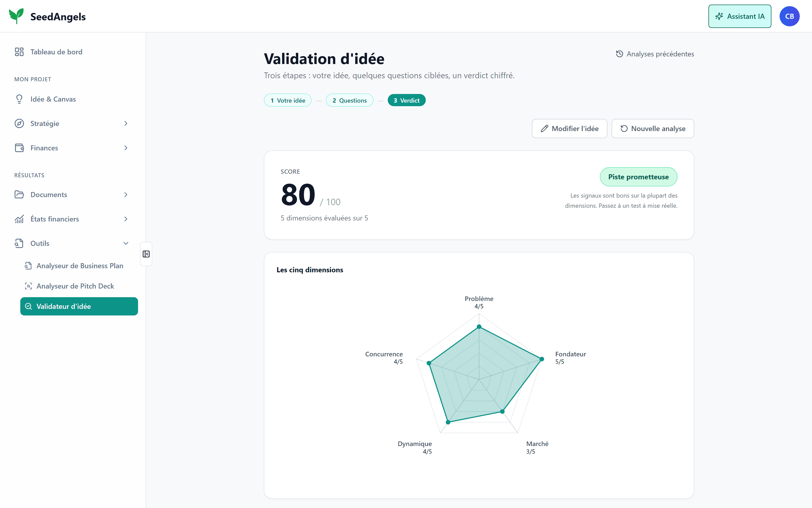Click the SeedAngels leaf logo
This screenshot has height=508, width=812.
click(16, 16)
